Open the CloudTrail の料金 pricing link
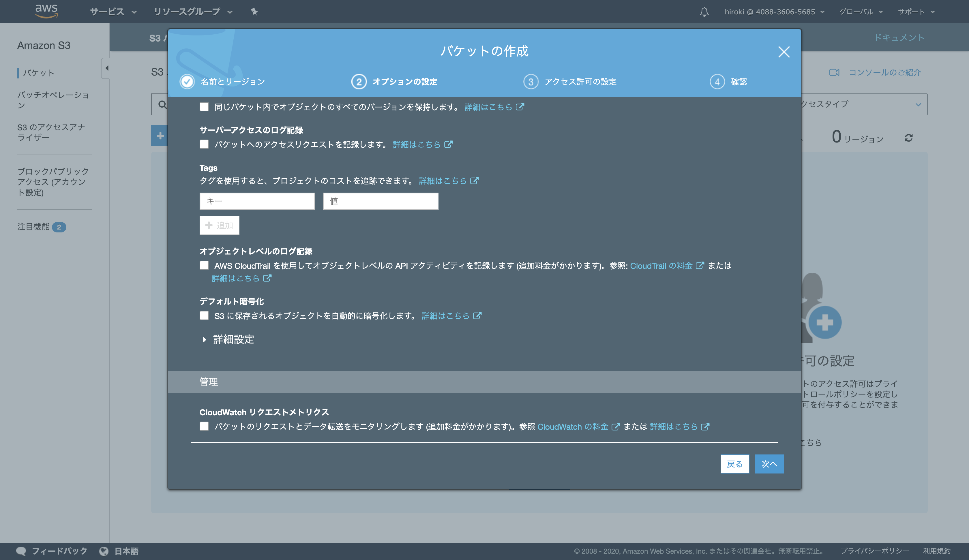The image size is (969, 560). click(661, 266)
